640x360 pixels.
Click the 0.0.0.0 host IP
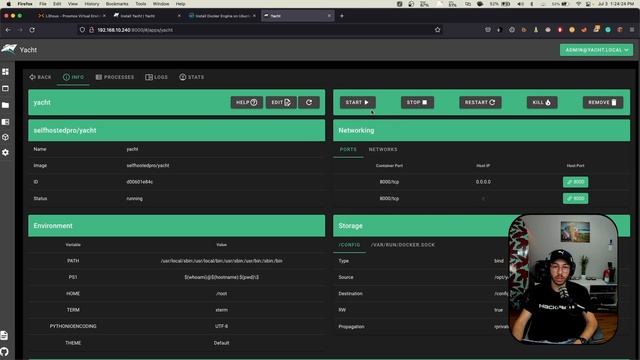coord(483,182)
